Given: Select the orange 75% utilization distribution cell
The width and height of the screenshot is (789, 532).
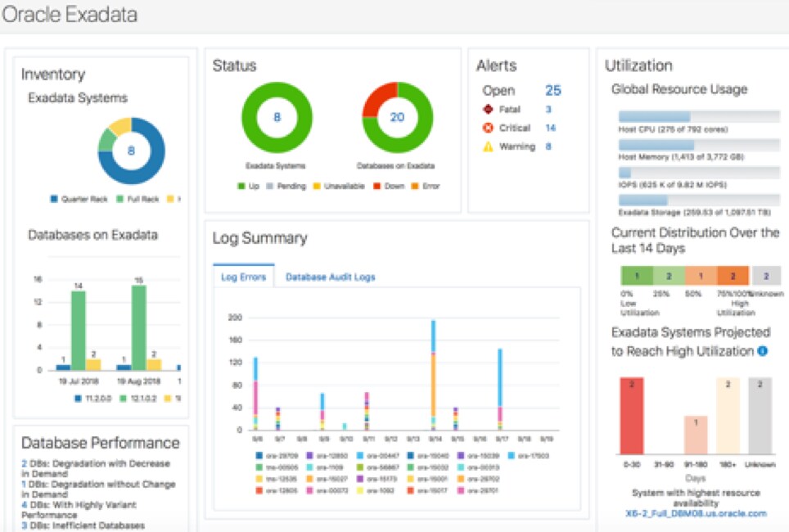Looking at the screenshot, I should (x=733, y=276).
